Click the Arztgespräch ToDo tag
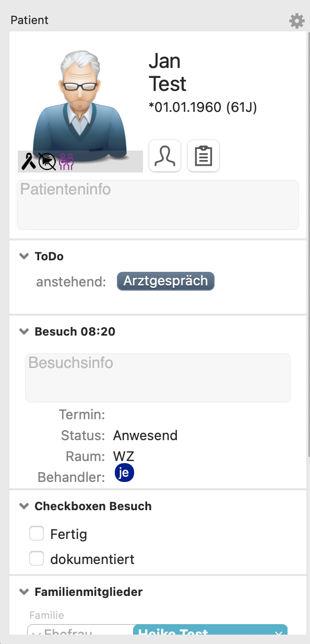Screen dimensions: 310x644 [x=165, y=281]
